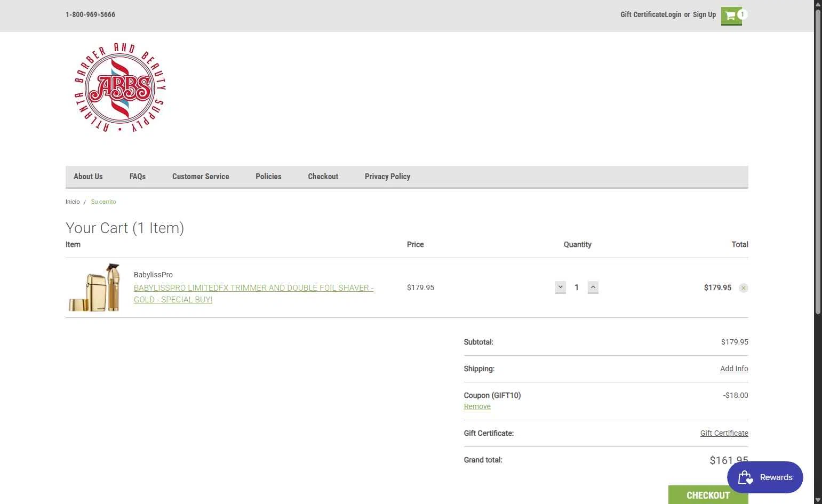822x504 pixels.
Task: Increase quantity with up arrow
Action: tap(593, 287)
